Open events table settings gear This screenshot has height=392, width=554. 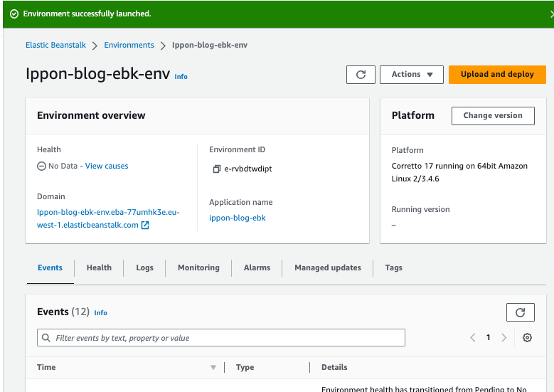tap(527, 338)
